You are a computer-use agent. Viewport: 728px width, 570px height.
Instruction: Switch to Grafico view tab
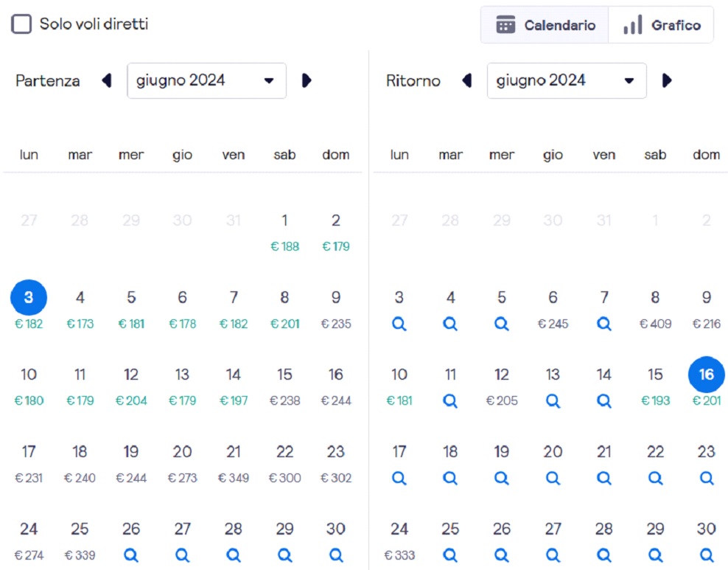click(661, 25)
